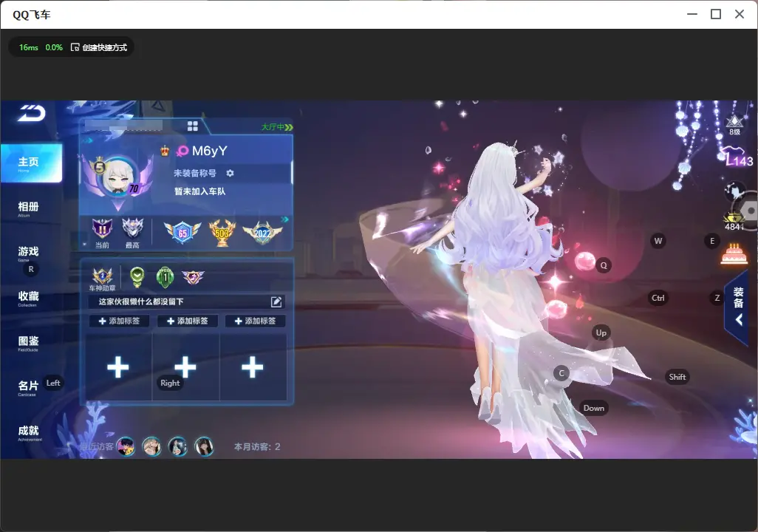Click the signature 这家伙很懒什么都没留下
The width and height of the screenshot is (758, 532).
click(140, 301)
